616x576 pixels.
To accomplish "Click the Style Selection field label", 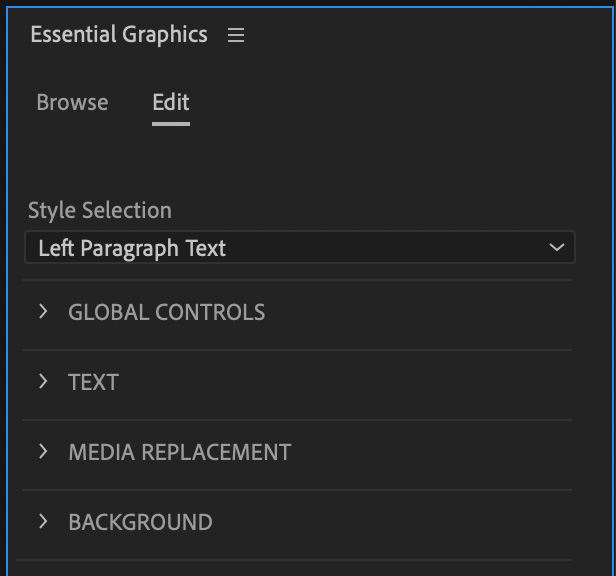I will [99, 210].
